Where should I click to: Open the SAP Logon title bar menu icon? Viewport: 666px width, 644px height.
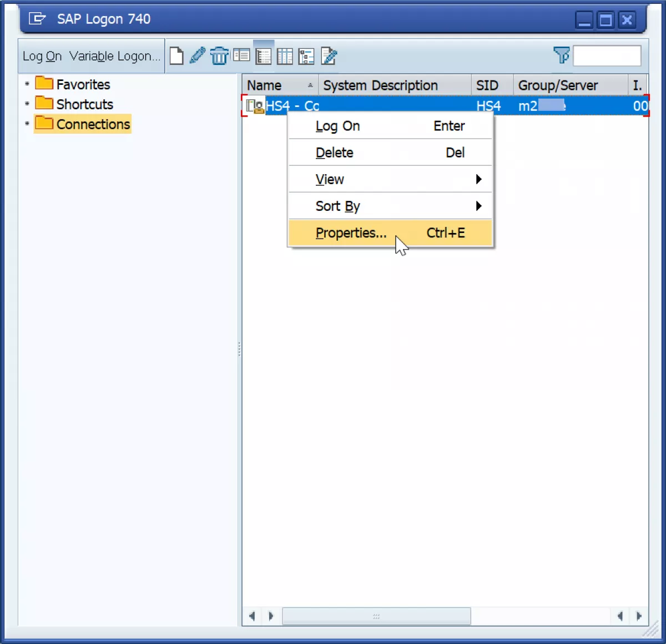38,19
